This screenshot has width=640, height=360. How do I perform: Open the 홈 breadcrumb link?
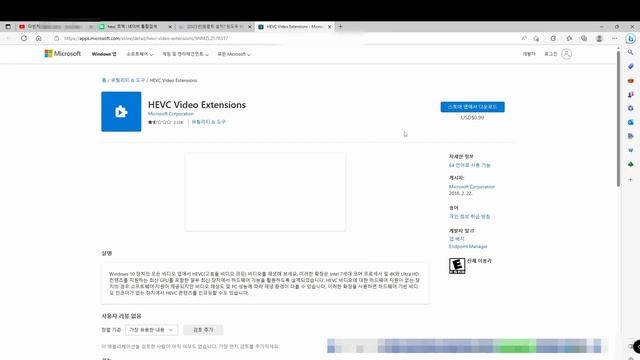pos(104,80)
